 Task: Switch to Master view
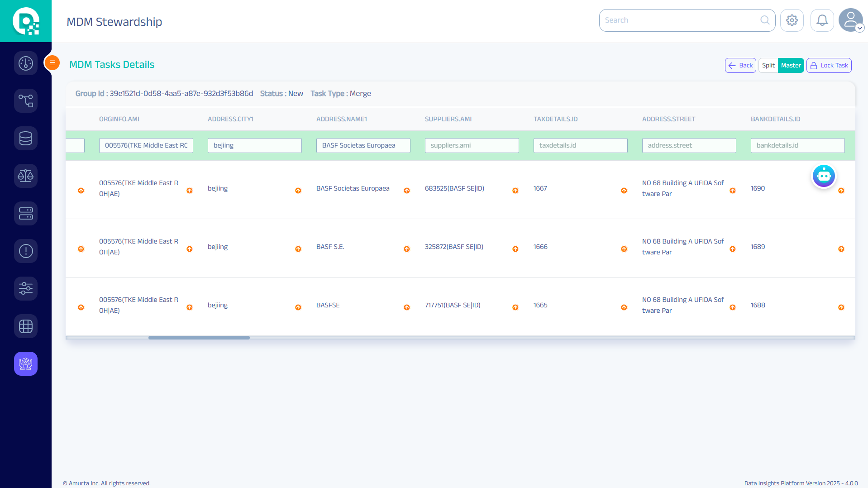pos(791,65)
